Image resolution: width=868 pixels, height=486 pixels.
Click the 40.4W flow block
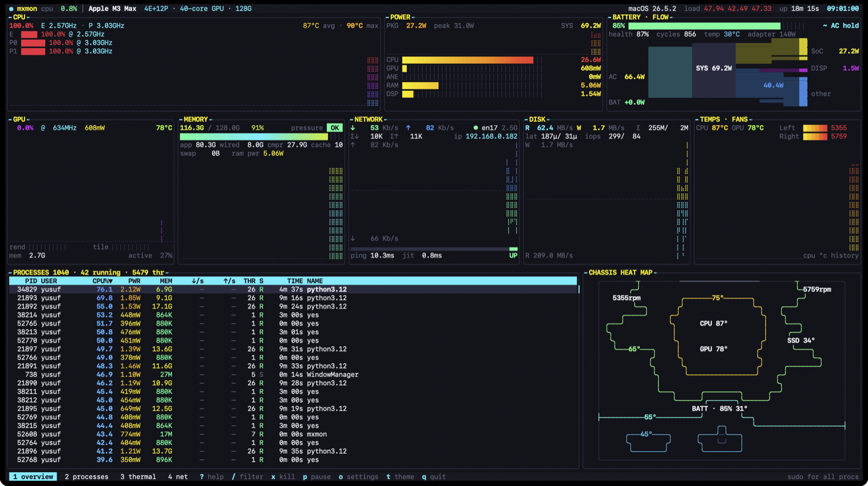[x=773, y=85]
